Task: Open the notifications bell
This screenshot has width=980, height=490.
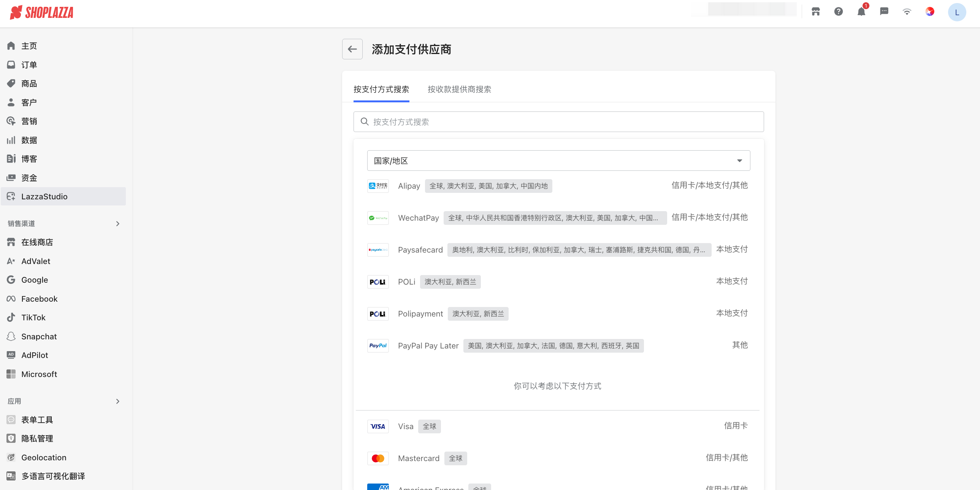Action: (x=861, y=12)
